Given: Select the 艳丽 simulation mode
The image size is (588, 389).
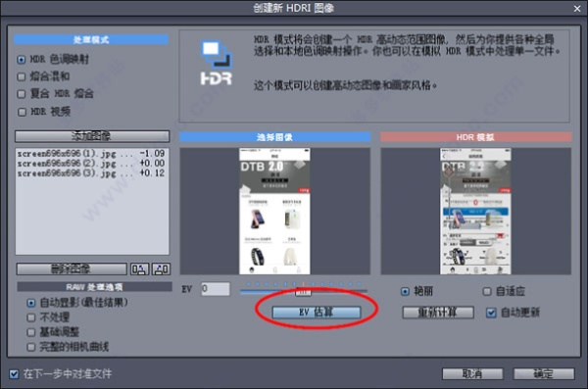Looking at the screenshot, I should click(405, 291).
